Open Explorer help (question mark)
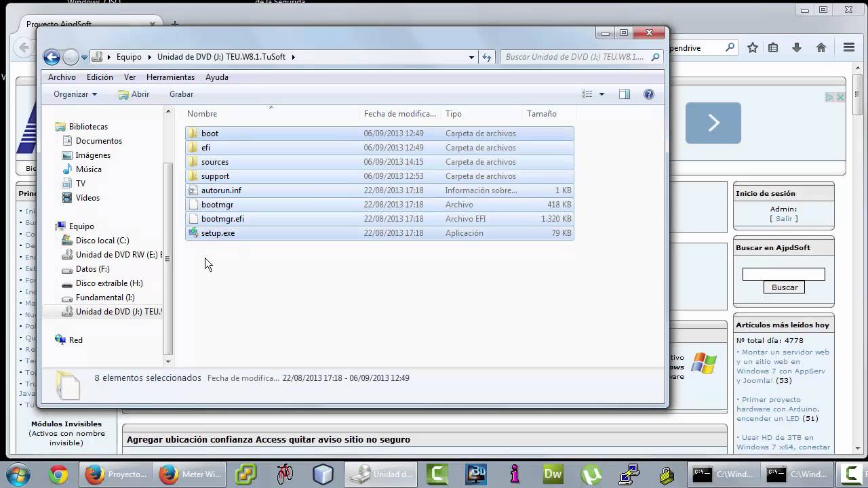 click(649, 94)
